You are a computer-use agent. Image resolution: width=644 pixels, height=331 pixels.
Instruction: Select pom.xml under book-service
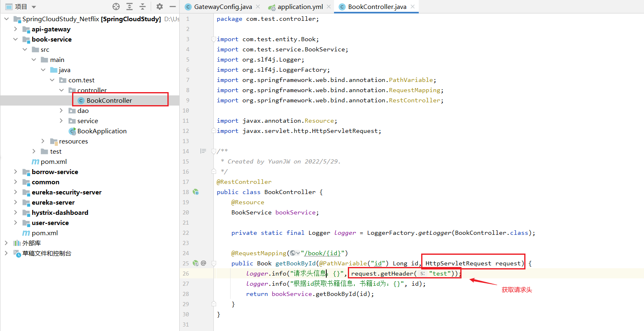tap(54, 161)
